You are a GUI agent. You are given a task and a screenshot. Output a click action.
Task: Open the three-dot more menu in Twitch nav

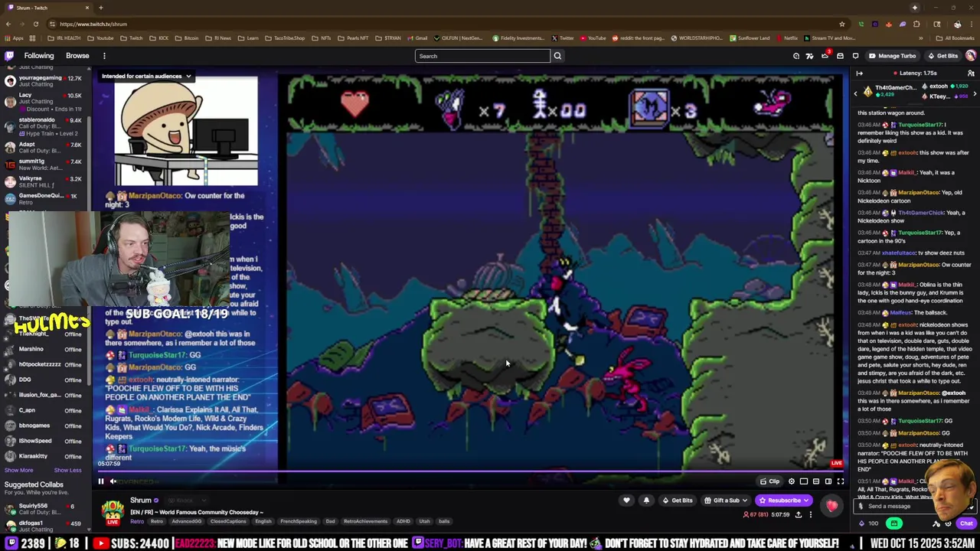[104, 56]
